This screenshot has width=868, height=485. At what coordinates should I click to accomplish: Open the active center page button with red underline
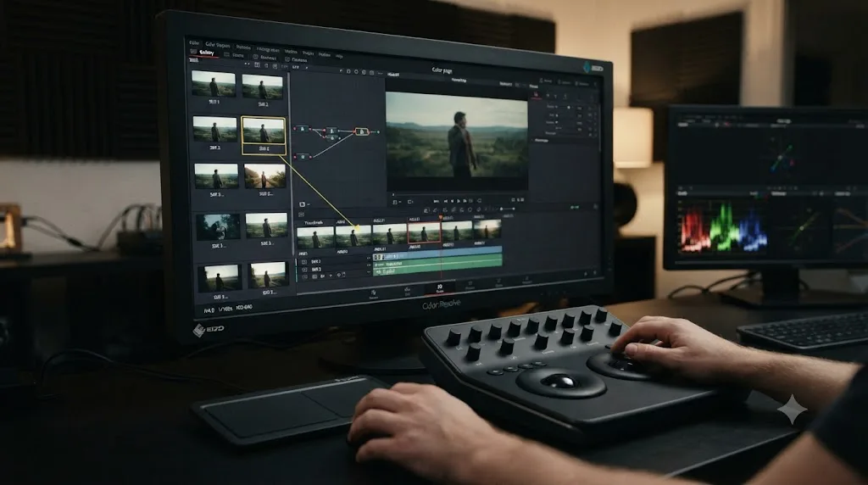440,288
